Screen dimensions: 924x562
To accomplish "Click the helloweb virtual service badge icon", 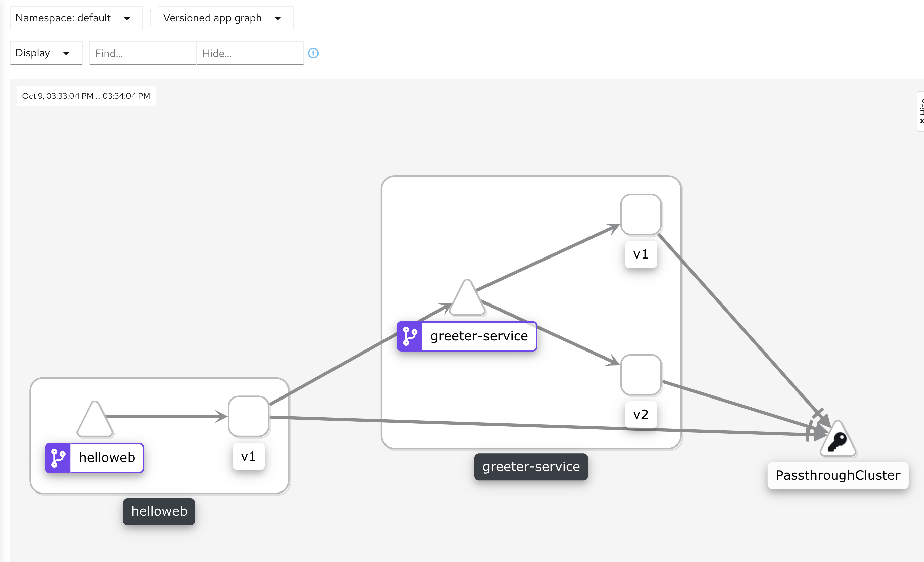I will coord(58,458).
